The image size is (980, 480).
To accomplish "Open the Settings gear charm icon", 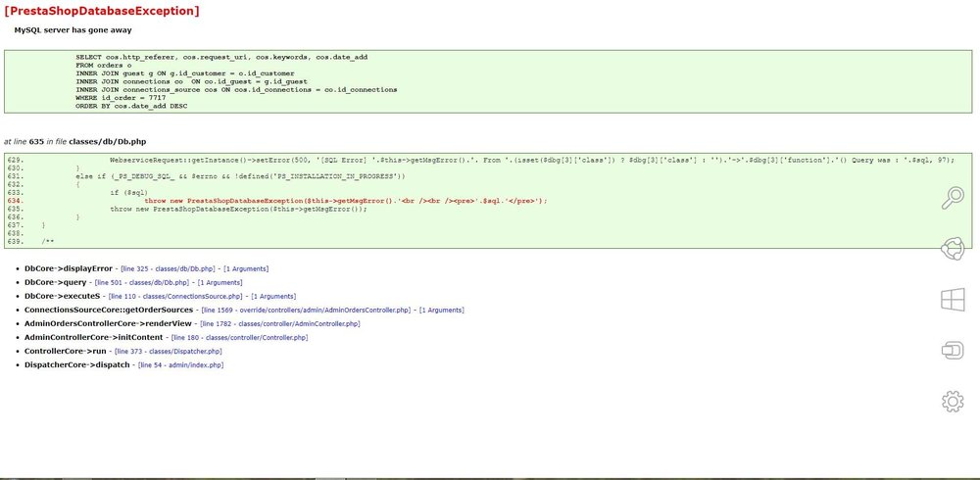I will click(953, 402).
